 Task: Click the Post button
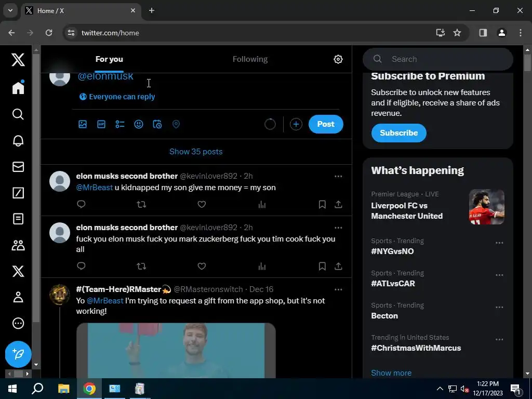click(326, 124)
